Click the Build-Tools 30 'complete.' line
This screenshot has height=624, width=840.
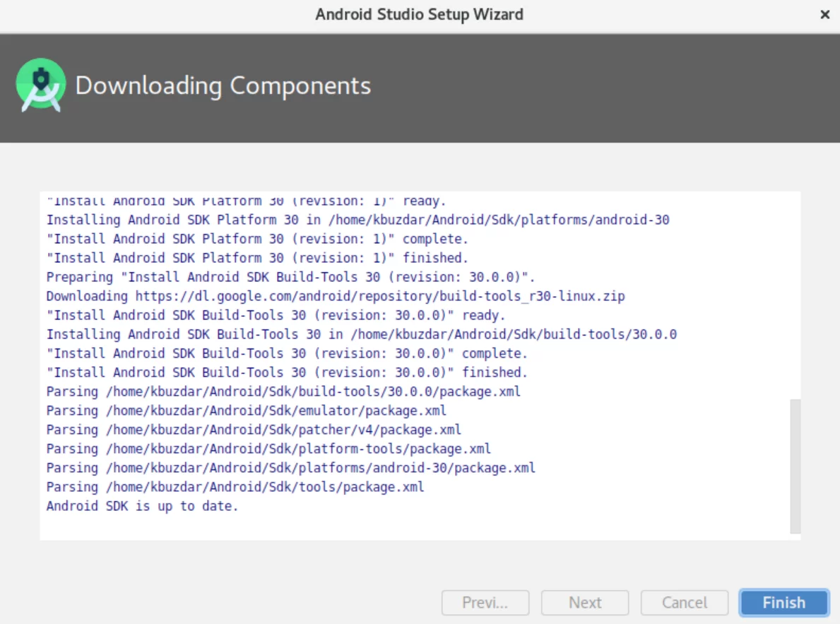pos(287,353)
